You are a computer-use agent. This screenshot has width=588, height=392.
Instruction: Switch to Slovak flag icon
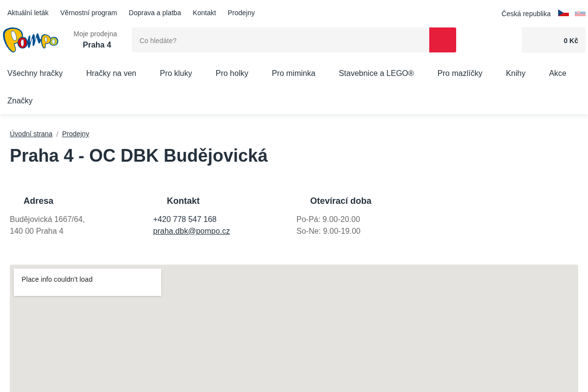(580, 13)
